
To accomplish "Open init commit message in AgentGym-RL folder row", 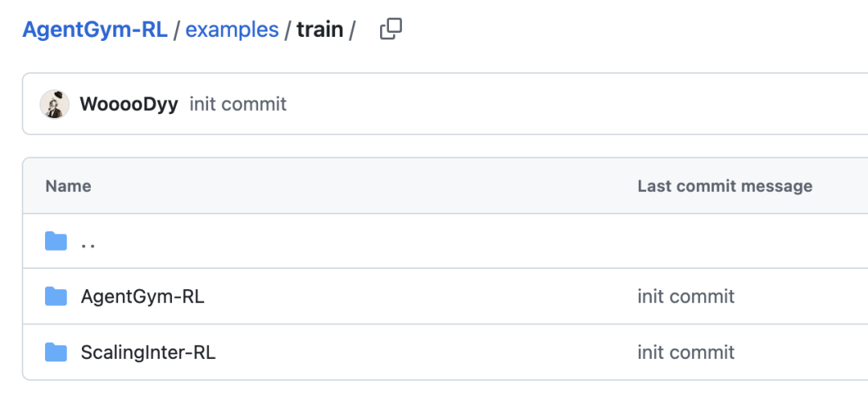I will [686, 296].
